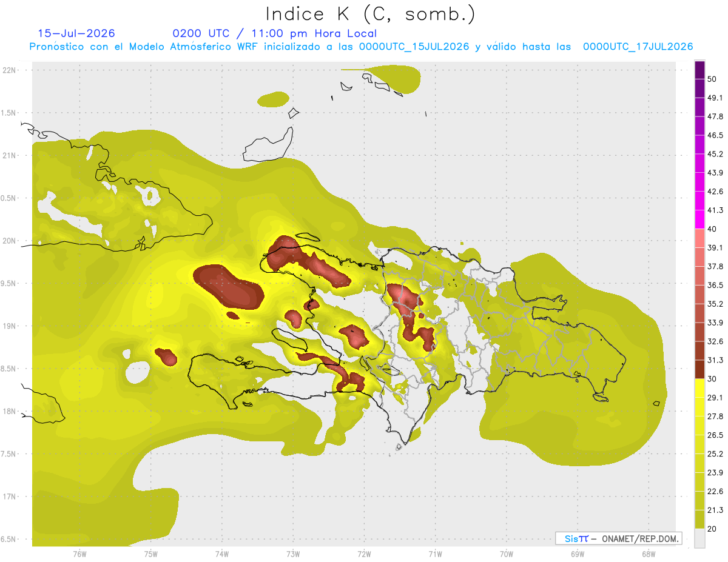Viewport: 728px width, 562px height.
Task: Click the "50" value on the color scale
Action: click(712, 79)
